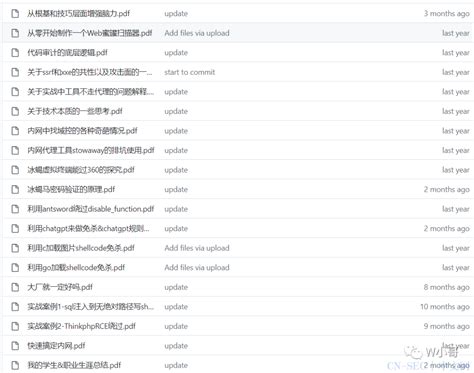The image size is (474, 373).
Task: Open file 代码审计的底层逻辑.pdf
Action: click(x=67, y=53)
